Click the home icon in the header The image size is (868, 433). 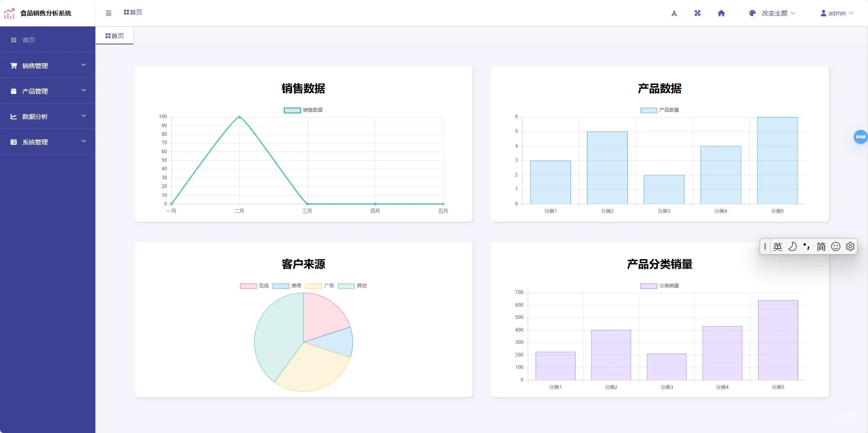pos(721,13)
